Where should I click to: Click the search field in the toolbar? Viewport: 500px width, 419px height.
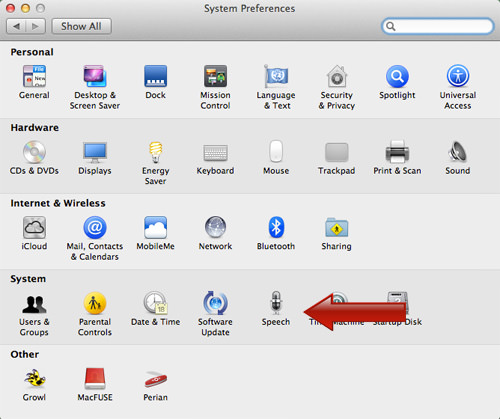[x=437, y=26]
